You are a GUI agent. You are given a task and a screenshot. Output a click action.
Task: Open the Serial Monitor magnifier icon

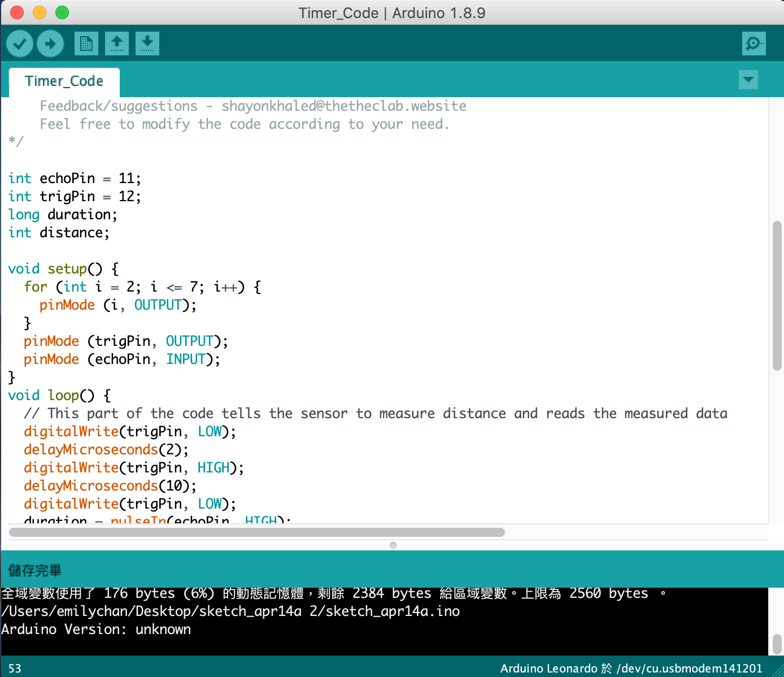tap(753, 44)
